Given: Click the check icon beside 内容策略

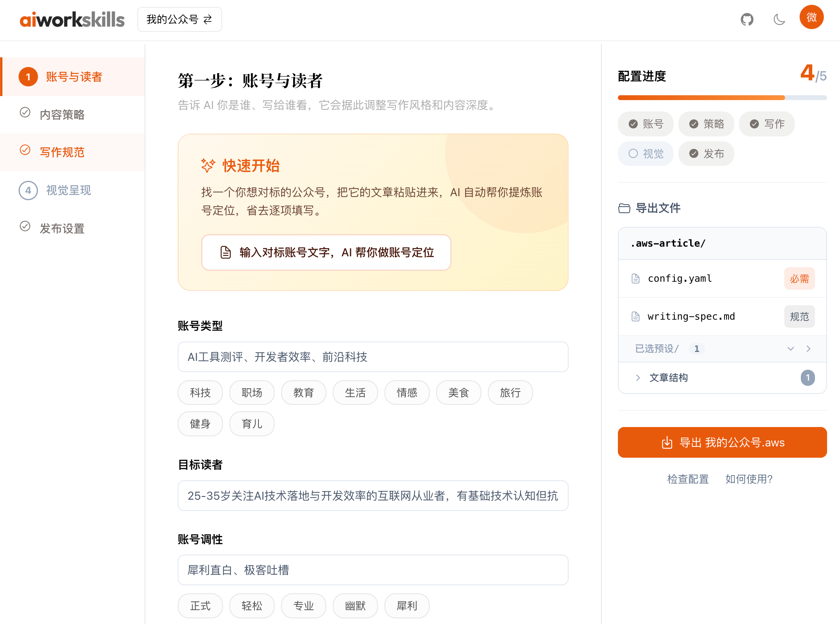Looking at the screenshot, I should (x=25, y=112).
